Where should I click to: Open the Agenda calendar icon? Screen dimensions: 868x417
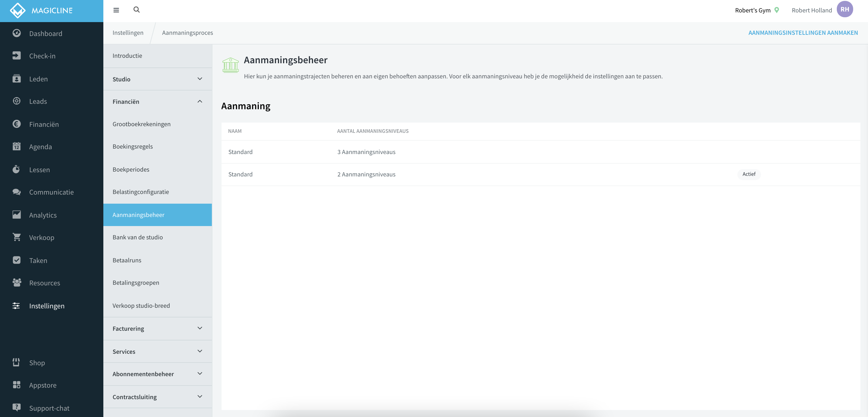(16, 146)
